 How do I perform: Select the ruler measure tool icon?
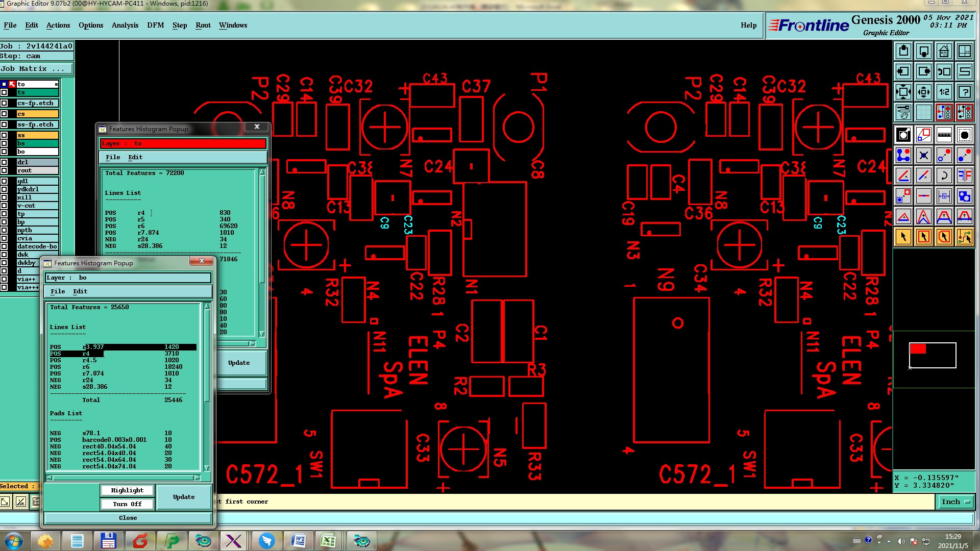tap(944, 135)
